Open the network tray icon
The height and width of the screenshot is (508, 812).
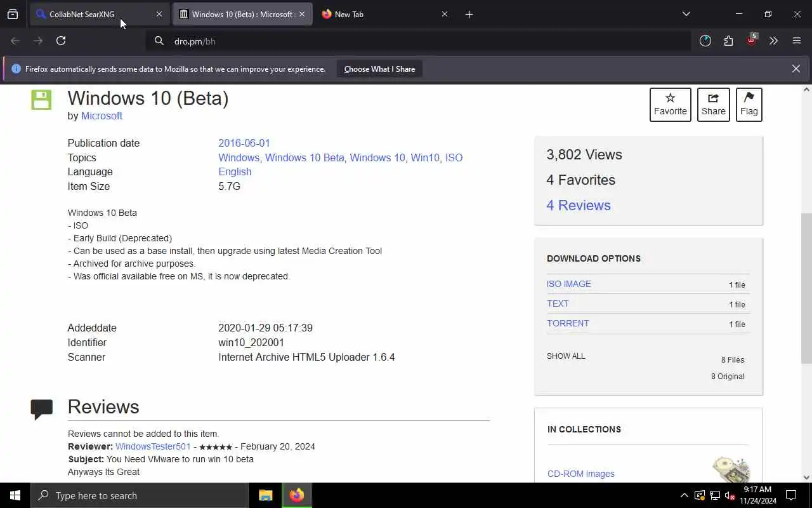715,495
